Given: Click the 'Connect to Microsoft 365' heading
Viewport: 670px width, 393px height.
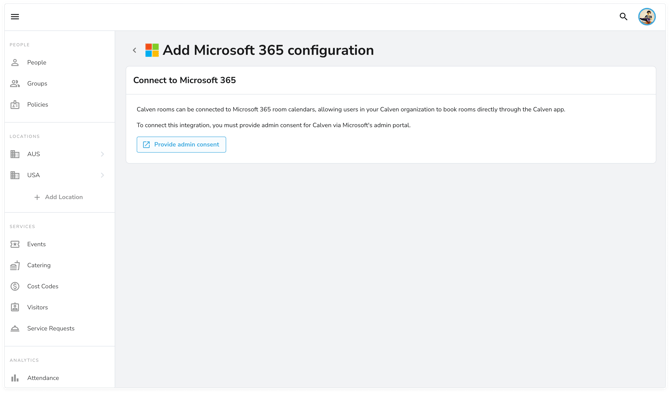Looking at the screenshot, I should 185,80.
